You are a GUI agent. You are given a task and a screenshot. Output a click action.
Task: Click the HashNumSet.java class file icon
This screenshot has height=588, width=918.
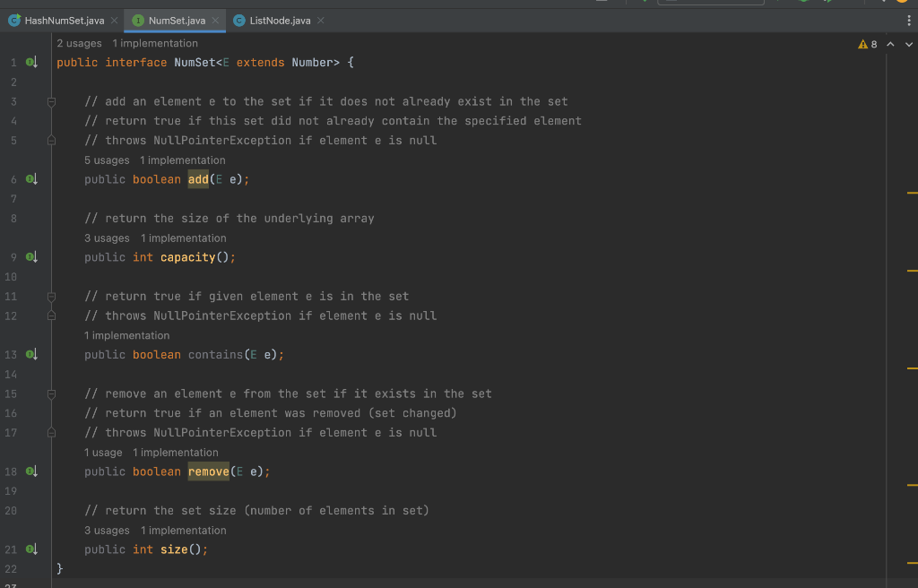click(14, 21)
